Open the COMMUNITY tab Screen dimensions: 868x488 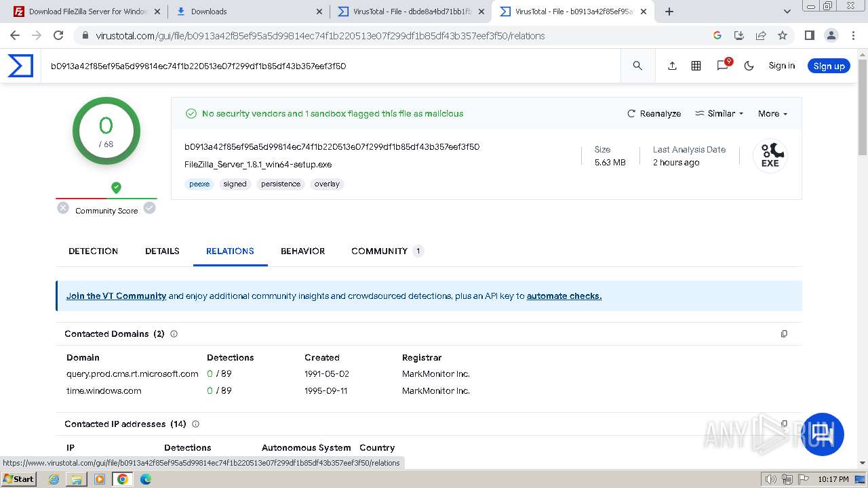pyautogui.click(x=387, y=251)
